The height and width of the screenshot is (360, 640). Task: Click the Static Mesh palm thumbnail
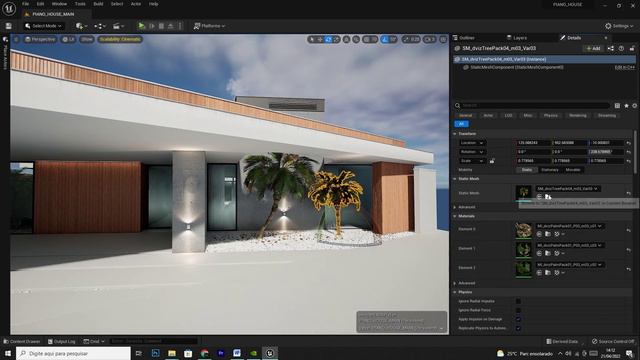point(524,193)
